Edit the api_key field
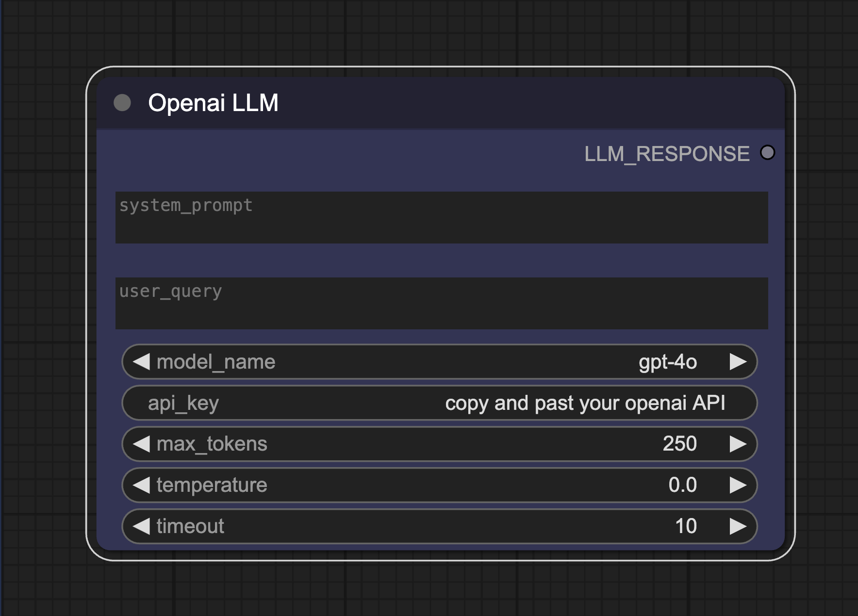 439,403
